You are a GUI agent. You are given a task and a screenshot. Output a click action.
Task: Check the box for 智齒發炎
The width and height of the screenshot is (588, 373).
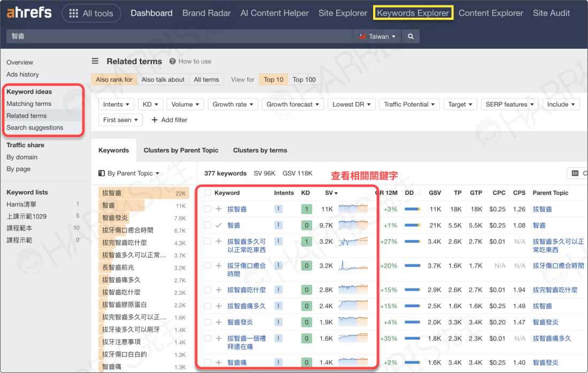tap(207, 322)
